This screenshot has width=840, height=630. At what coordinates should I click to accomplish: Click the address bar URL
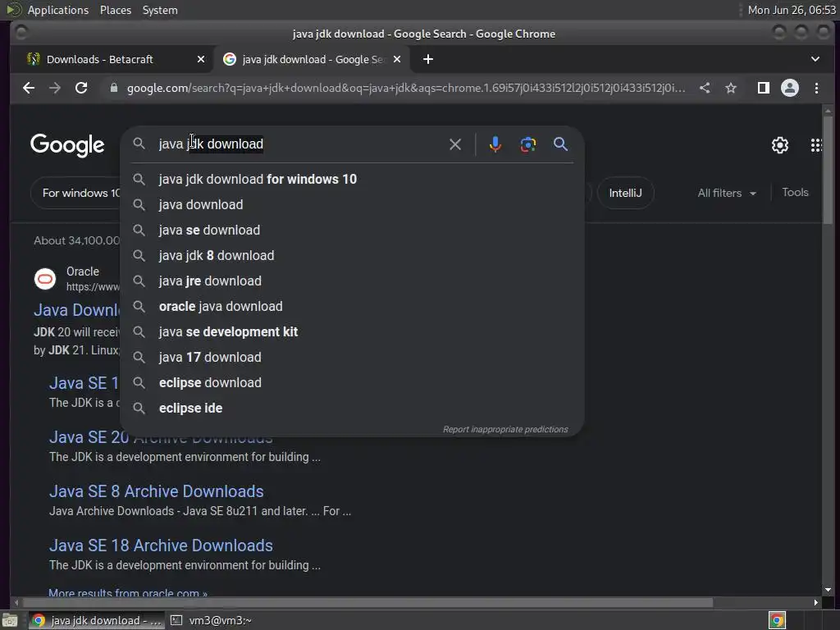click(x=405, y=88)
